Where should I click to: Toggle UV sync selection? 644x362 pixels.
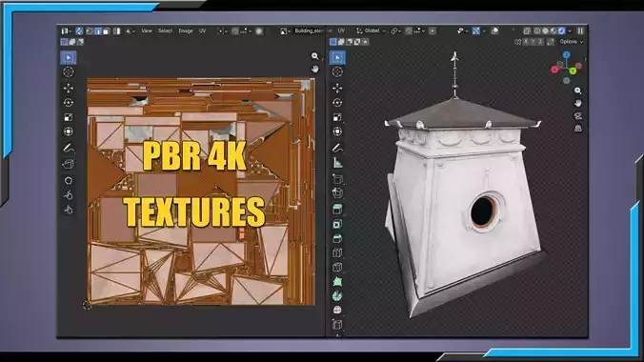(x=79, y=30)
